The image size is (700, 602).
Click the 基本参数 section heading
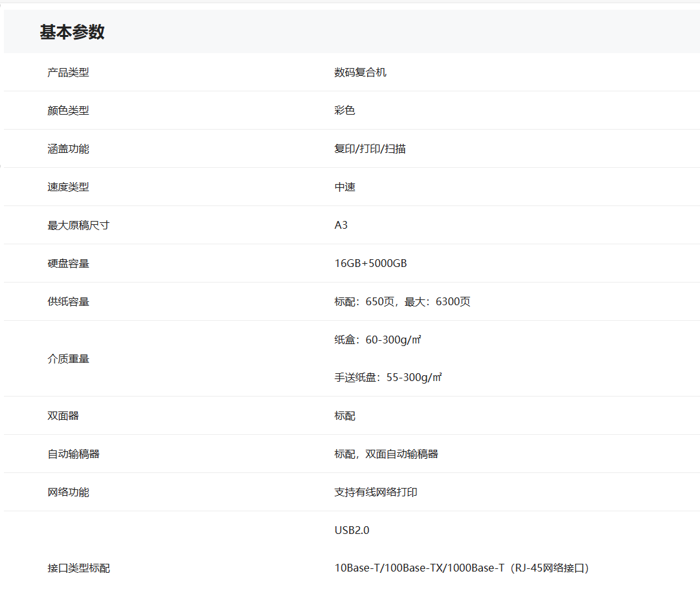coord(72,32)
